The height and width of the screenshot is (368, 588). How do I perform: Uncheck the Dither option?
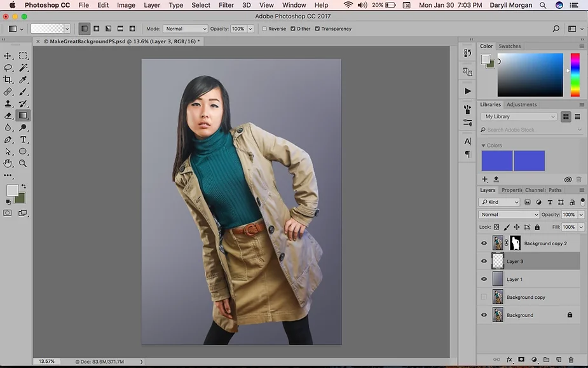click(x=293, y=29)
